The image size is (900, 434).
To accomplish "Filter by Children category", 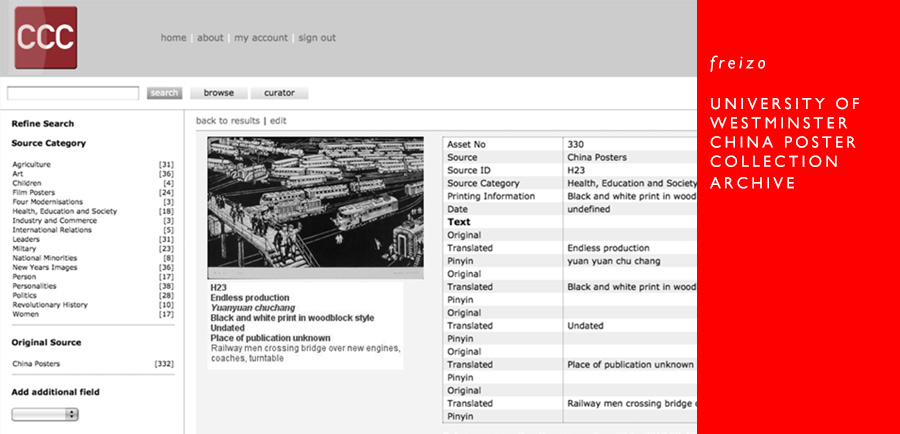I will pos(26,183).
